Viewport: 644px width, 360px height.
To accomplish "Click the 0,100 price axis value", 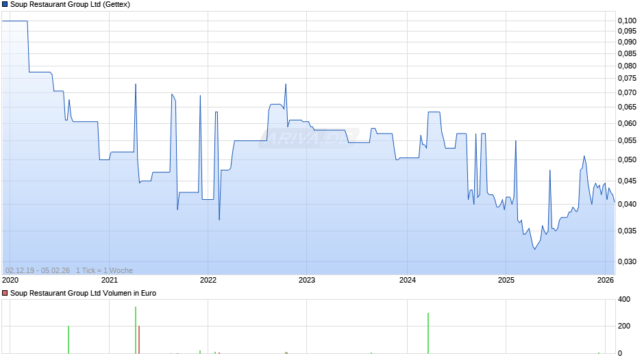I will tap(627, 21).
